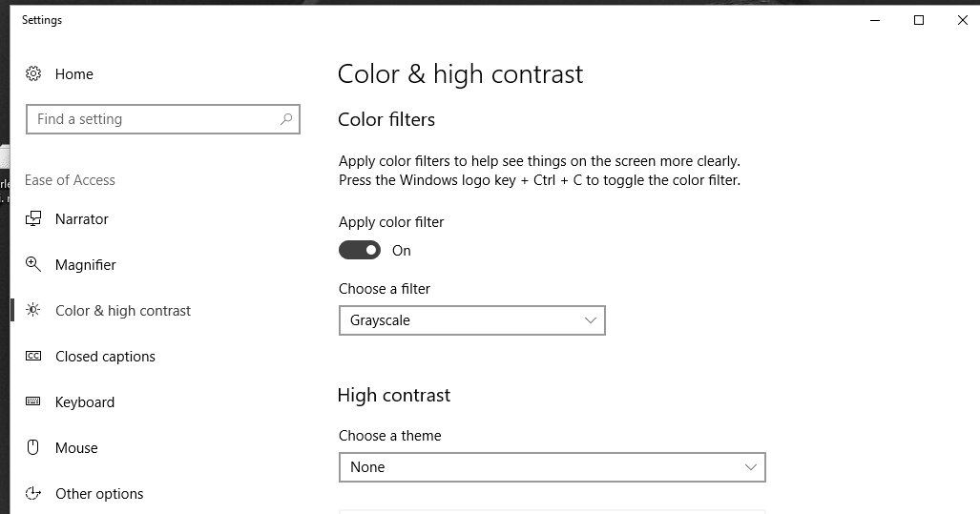This screenshot has width=980, height=514.
Task: Click the Color filters section heading
Action: (386, 119)
